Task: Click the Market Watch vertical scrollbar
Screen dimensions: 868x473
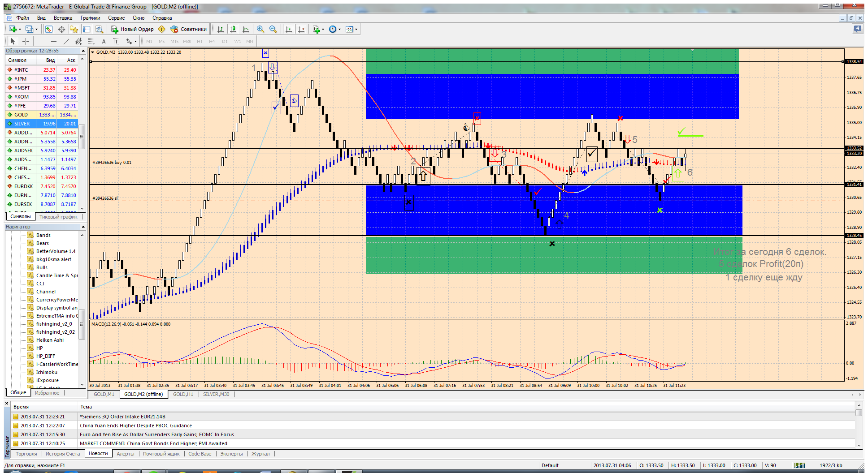Action: (82, 133)
